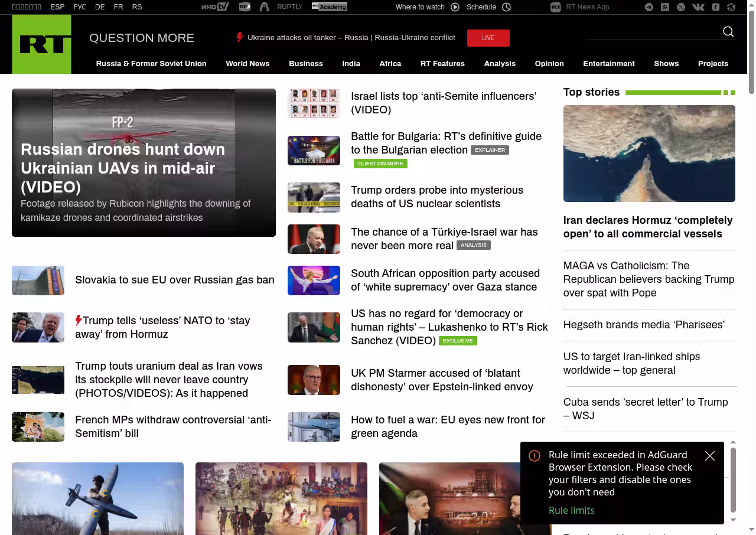The image size is (756, 535).
Task: Switch site language to DE
Action: [x=100, y=7]
